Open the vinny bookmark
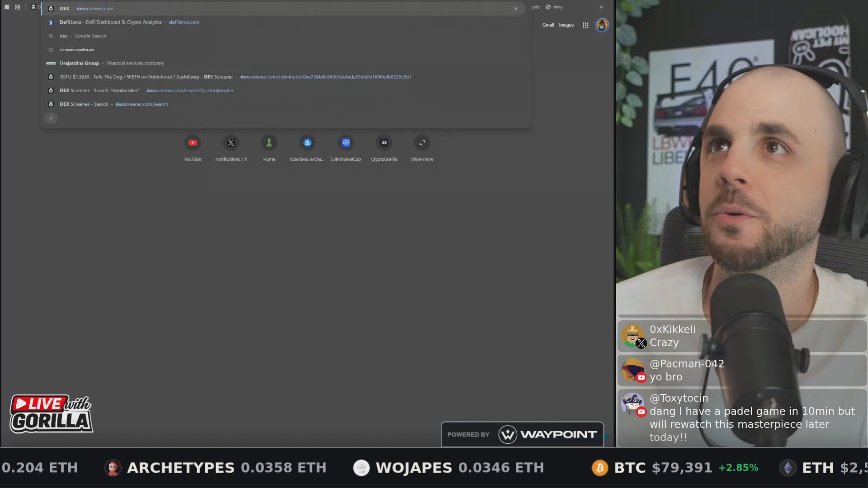This screenshot has height=488, width=868. (x=554, y=7)
